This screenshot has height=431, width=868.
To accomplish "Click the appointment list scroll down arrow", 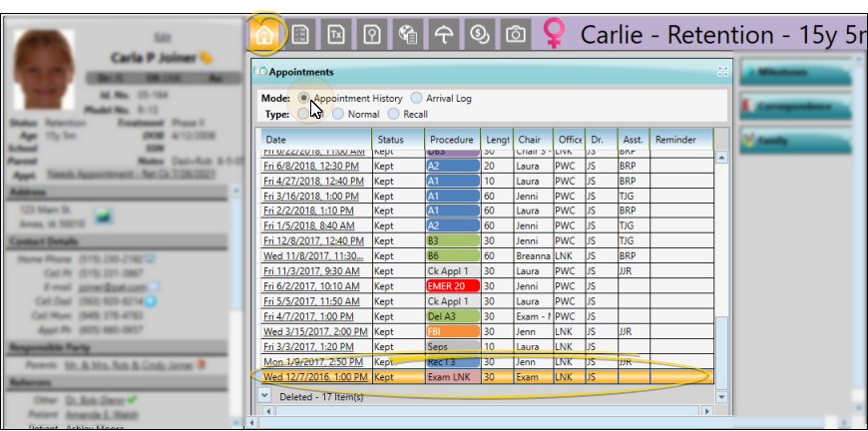I will 721,397.
